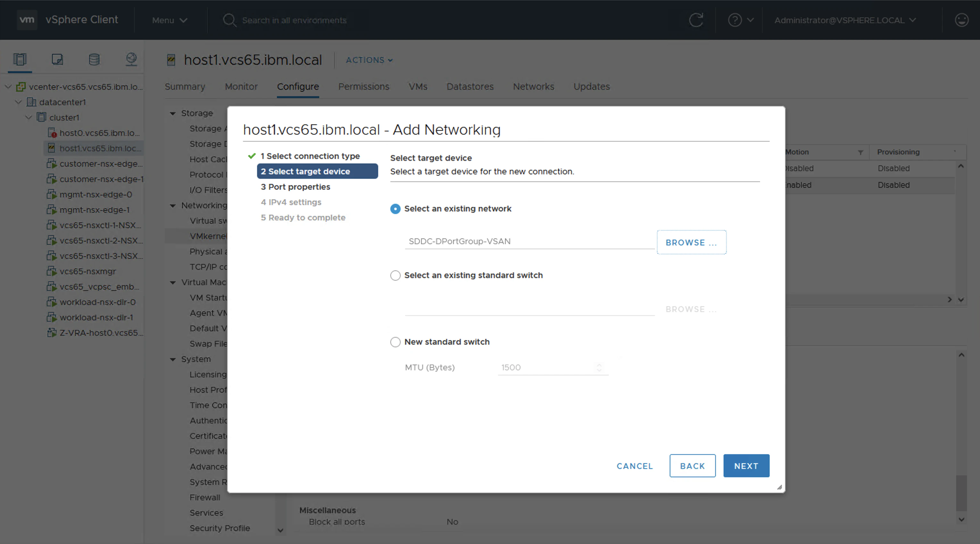The width and height of the screenshot is (980, 544).
Task: Click the refresh icon in the header
Action: (696, 20)
